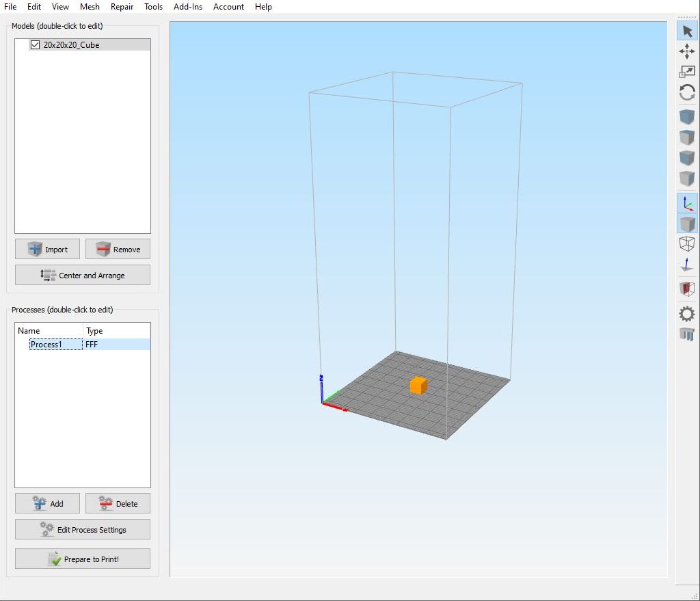The width and height of the screenshot is (700, 601).
Task: Click the gear icon in right toolbar
Action: 687,314
